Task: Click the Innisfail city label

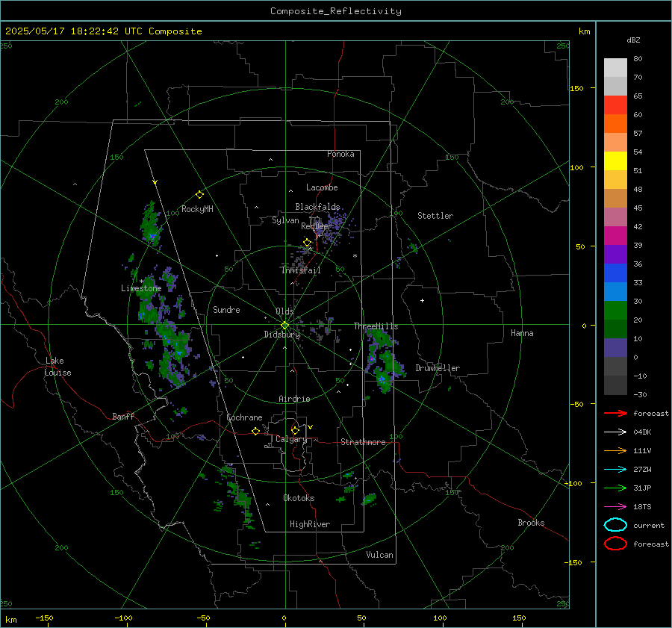Action: point(301,270)
